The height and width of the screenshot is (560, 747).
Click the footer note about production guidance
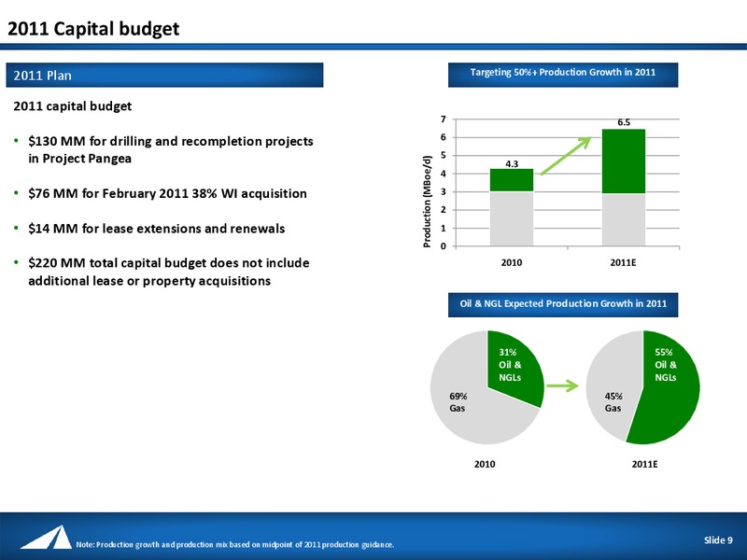coord(235,544)
